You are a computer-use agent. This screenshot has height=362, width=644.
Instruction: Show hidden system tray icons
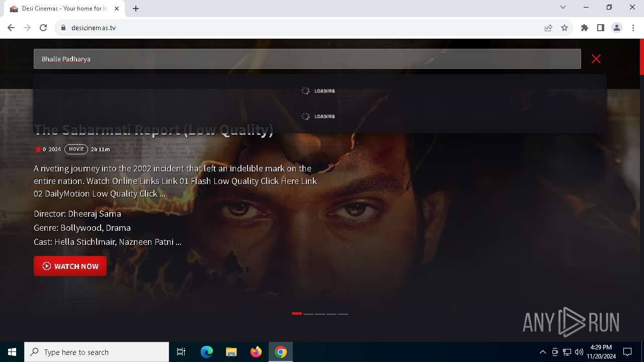(x=543, y=352)
